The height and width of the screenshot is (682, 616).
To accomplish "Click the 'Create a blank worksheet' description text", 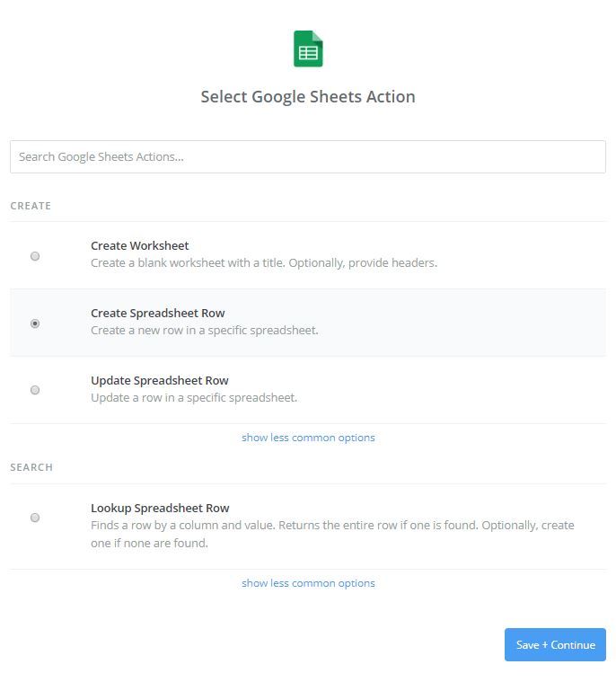I will 264,263.
